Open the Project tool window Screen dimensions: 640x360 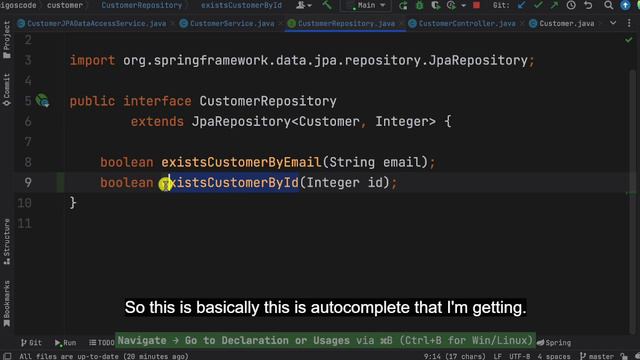point(7,40)
